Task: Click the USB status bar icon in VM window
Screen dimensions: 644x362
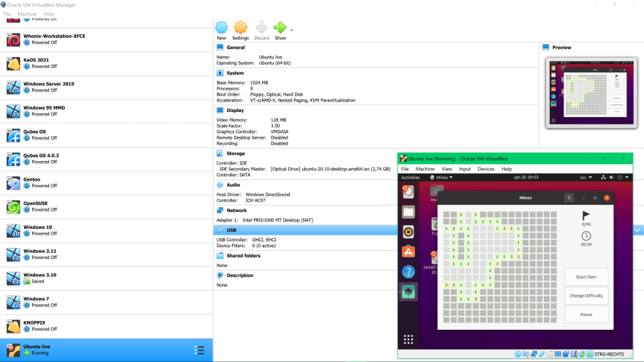Action: pyautogui.click(x=542, y=354)
